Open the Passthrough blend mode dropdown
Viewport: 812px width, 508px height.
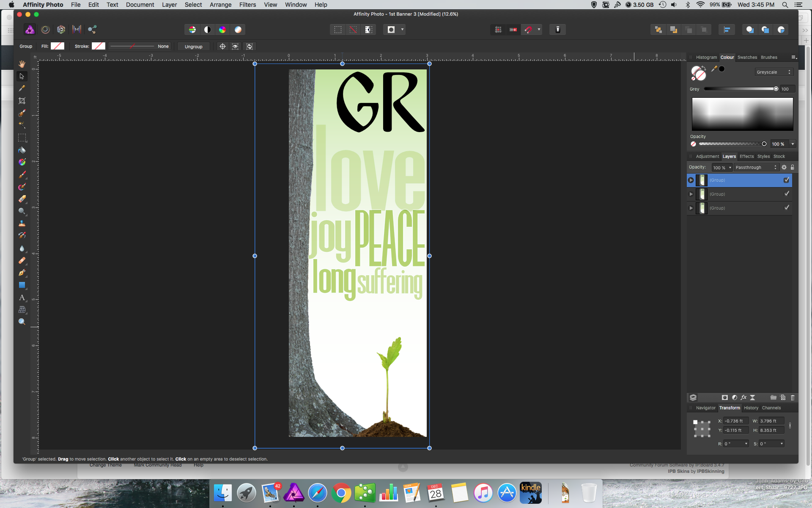[756, 167]
